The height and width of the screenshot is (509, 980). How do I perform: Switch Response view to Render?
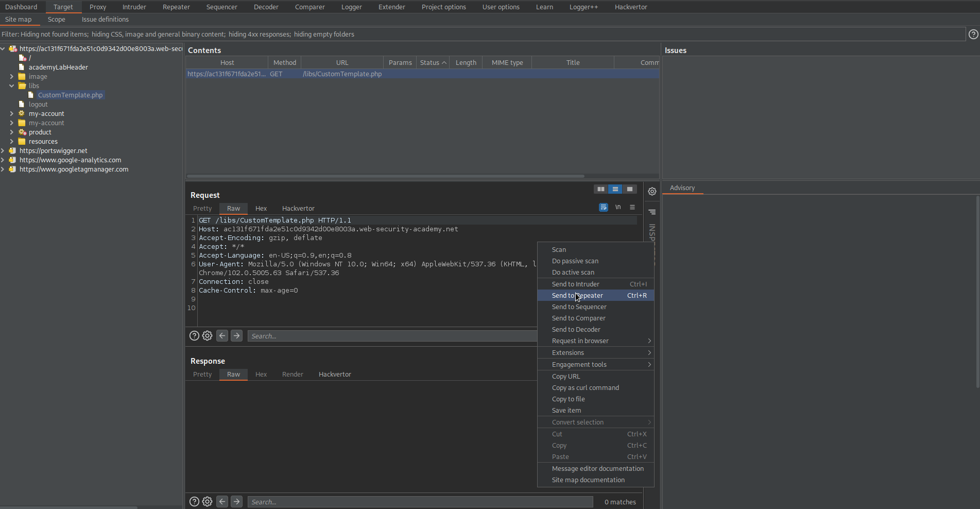[x=293, y=374]
